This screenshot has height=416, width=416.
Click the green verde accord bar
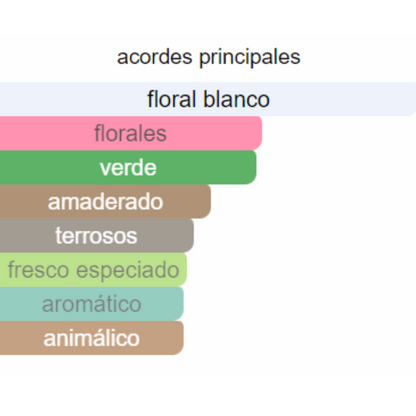pyautogui.click(x=128, y=167)
